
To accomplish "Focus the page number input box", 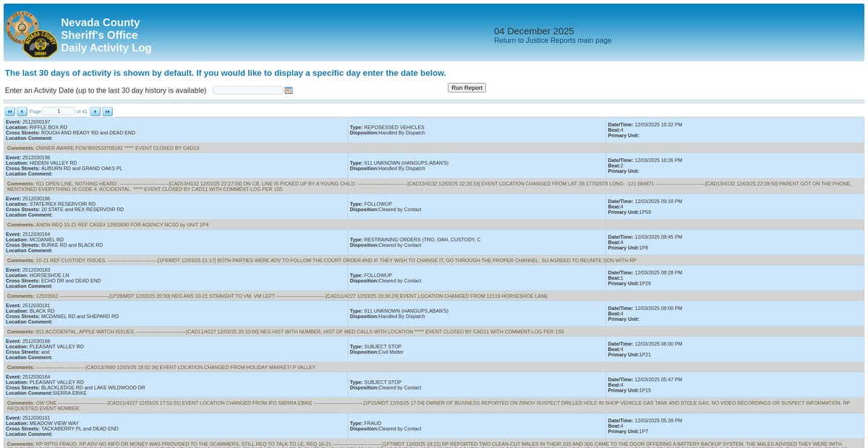I will pyautogui.click(x=59, y=111).
